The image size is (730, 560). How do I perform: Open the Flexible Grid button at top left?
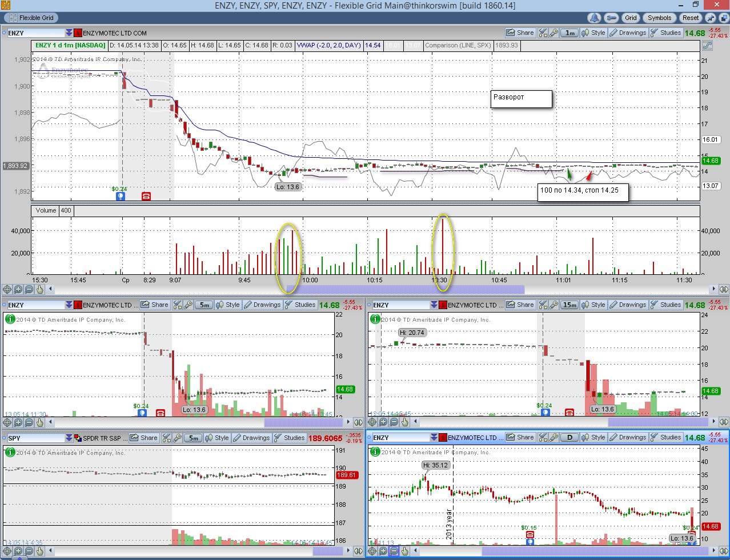coord(32,18)
